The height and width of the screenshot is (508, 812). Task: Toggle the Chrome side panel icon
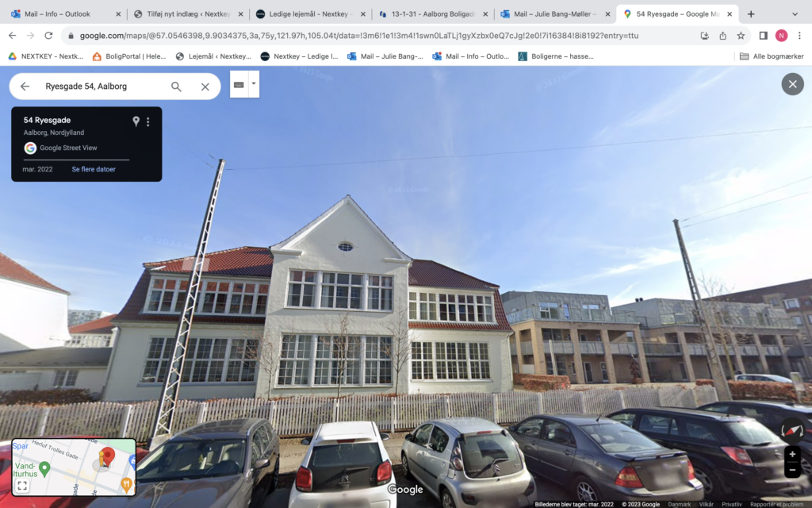[764, 36]
